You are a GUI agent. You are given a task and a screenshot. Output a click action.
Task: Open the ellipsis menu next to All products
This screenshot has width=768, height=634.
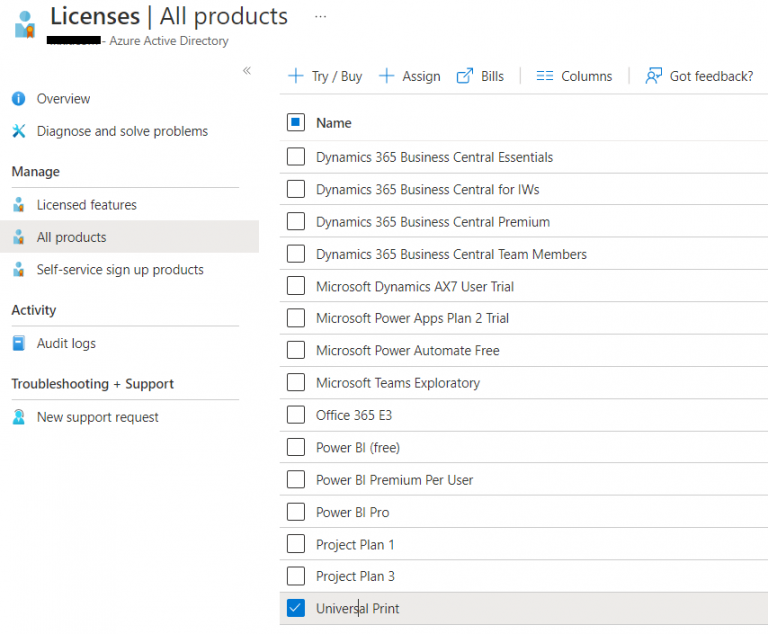click(x=320, y=17)
